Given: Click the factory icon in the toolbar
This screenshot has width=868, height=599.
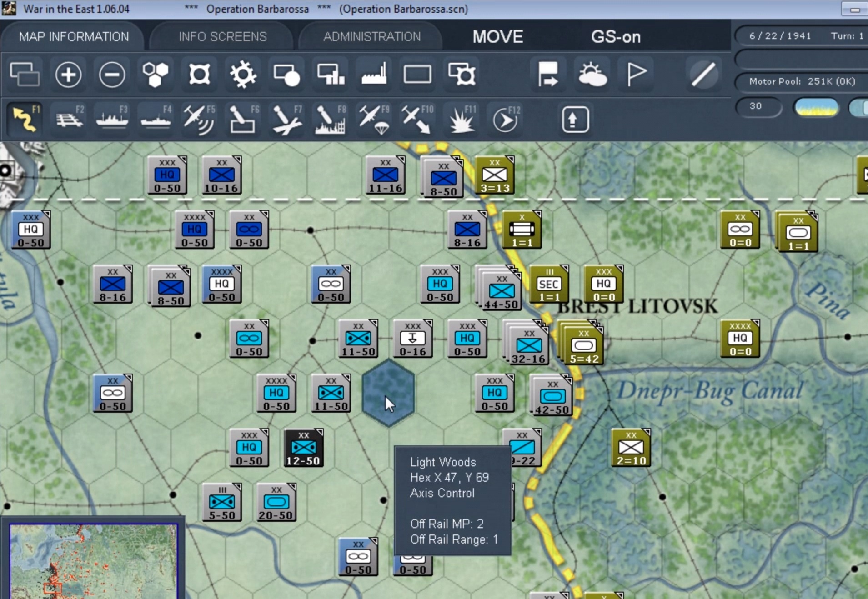Looking at the screenshot, I should pyautogui.click(x=374, y=74).
